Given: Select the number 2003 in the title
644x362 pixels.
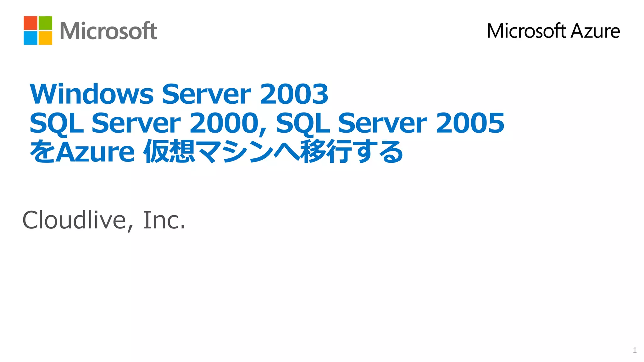Looking at the screenshot, I should tap(294, 94).
